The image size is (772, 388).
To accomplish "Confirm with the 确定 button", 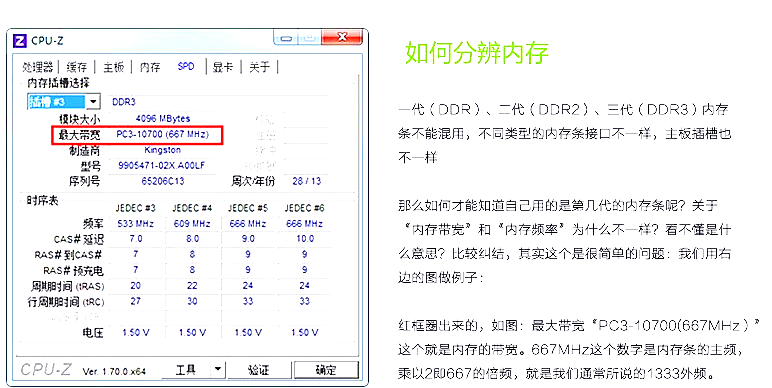I will pos(325,370).
